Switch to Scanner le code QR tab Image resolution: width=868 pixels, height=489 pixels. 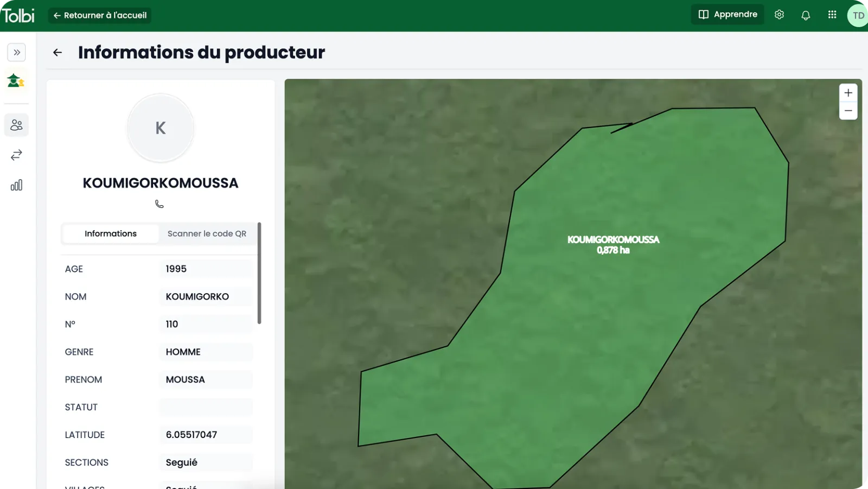207,233
